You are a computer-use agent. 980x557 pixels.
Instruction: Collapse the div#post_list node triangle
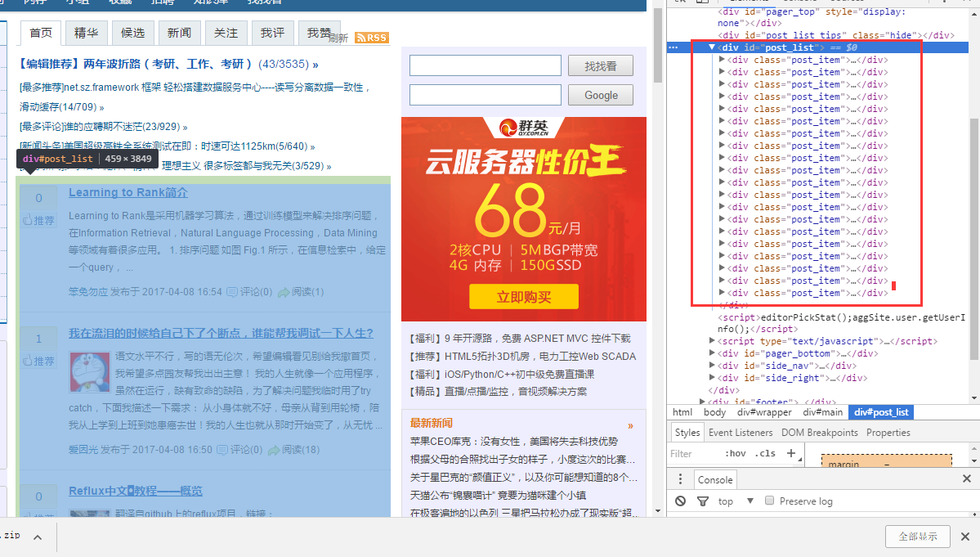[x=714, y=47]
